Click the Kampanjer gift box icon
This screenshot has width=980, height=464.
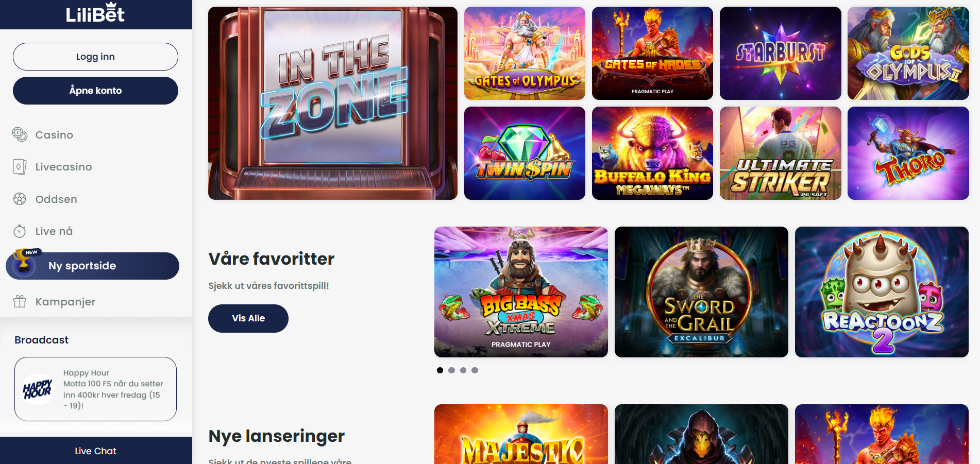tap(20, 301)
